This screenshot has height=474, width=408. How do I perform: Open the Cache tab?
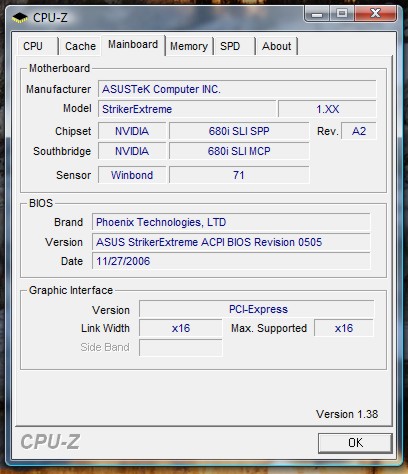[x=80, y=46]
